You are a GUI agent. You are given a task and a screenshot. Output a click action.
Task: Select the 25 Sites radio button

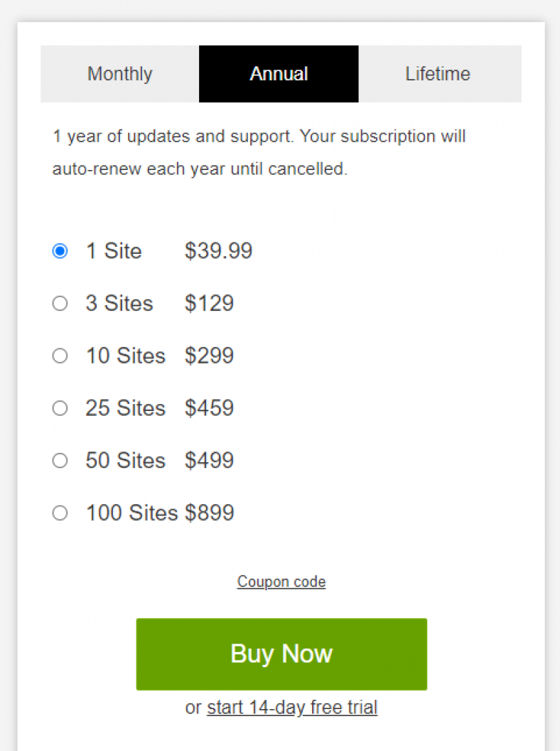[60, 408]
